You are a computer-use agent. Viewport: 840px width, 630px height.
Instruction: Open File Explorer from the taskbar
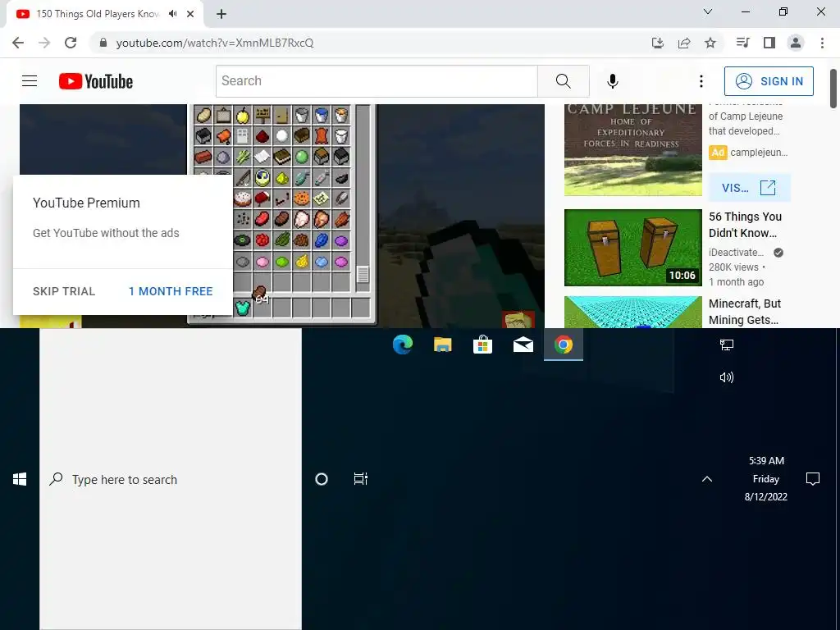tap(442, 345)
